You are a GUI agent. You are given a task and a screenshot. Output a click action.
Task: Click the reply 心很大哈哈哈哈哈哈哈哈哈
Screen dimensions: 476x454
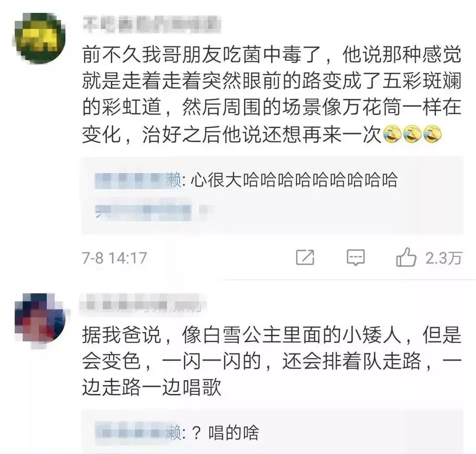tap(294, 180)
